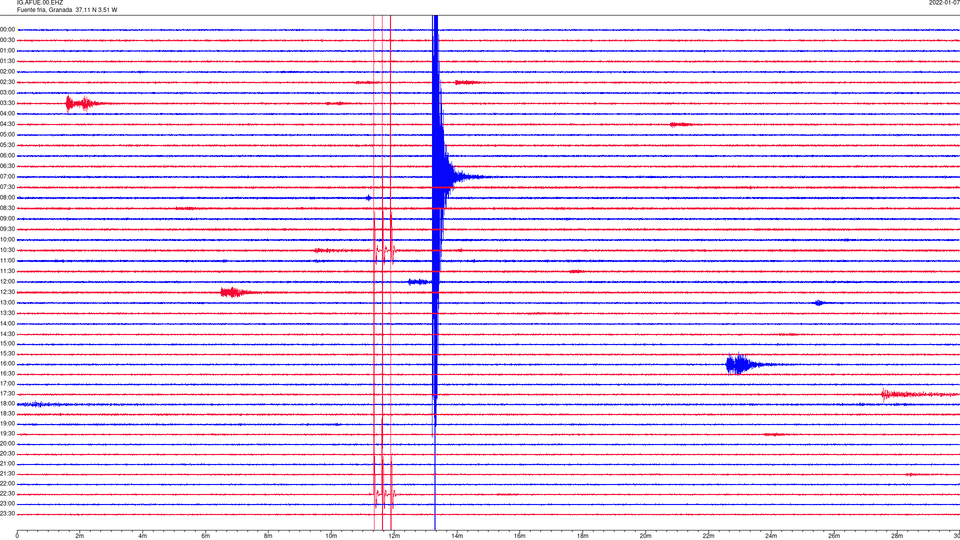Image resolution: width=960 pixels, height=540 pixels.
Task: Click the red seismic event on the 17:30 trace
Action: [x=918, y=394]
